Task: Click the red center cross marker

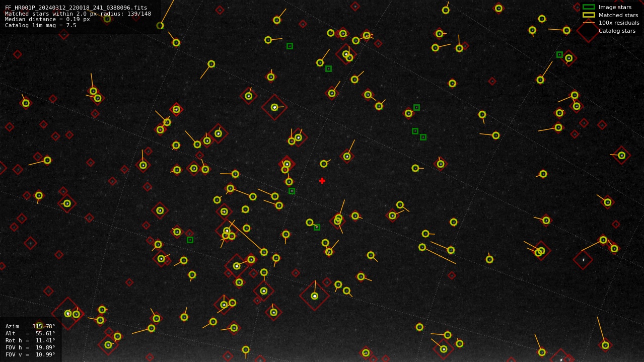Action: (x=322, y=181)
